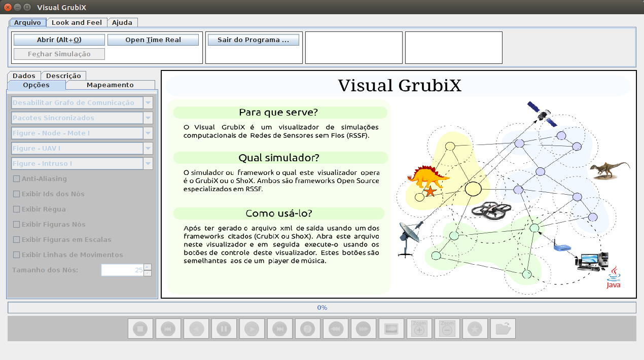The width and height of the screenshot is (644, 360).
Task: Open the Mapeamento tab
Action: [x=110, y=85]
